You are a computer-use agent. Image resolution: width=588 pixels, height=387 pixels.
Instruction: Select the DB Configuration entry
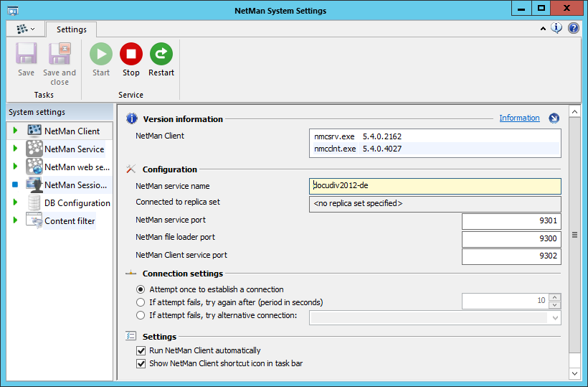[77, 203]
